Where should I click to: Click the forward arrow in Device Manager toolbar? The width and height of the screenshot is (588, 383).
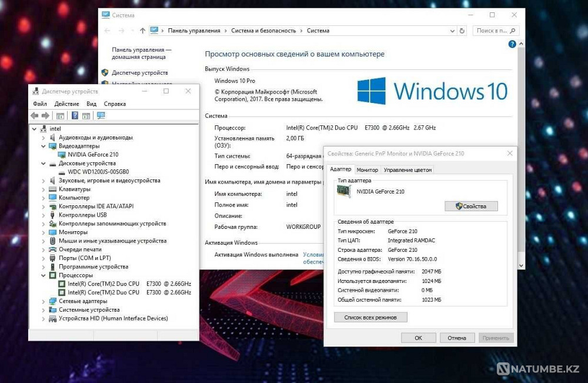(x=45, y=115)
